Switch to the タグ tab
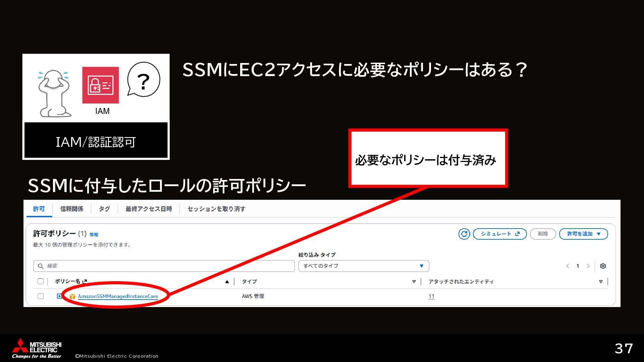Screen dimensions: 644x362 tap(104, 209)
